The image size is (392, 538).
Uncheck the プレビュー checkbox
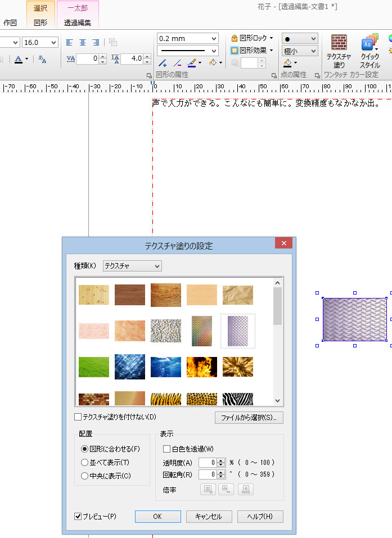[x=78, y=517]
